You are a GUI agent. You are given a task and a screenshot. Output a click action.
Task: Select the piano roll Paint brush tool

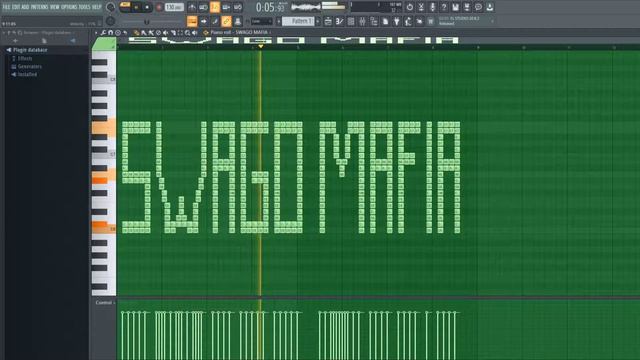(x=143, y=33)
